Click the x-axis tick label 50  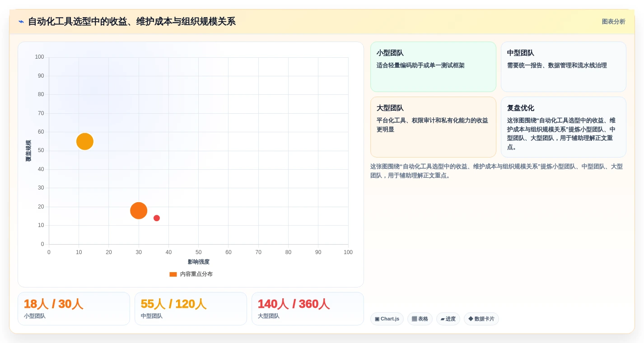(199, 252)
